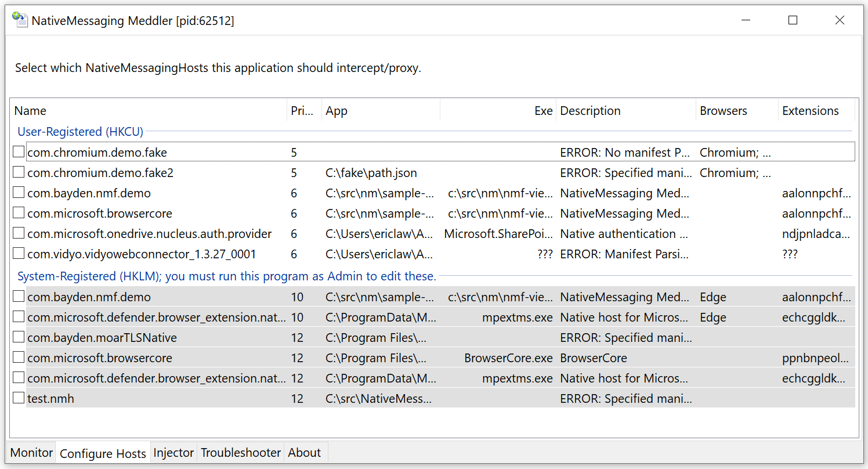Click the Extensions column header
Viewport: 868px width, 469px height.
click(816, 111)
